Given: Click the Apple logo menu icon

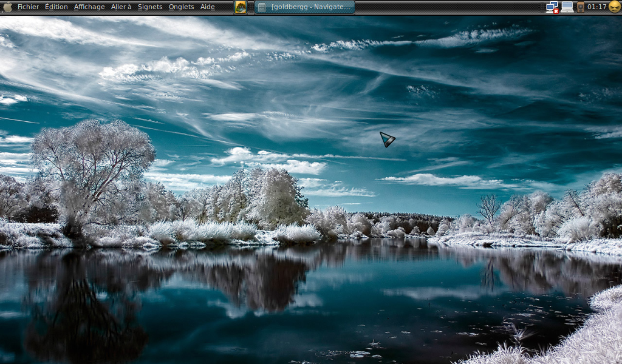Looking at the screenshot, I should 7,7.
